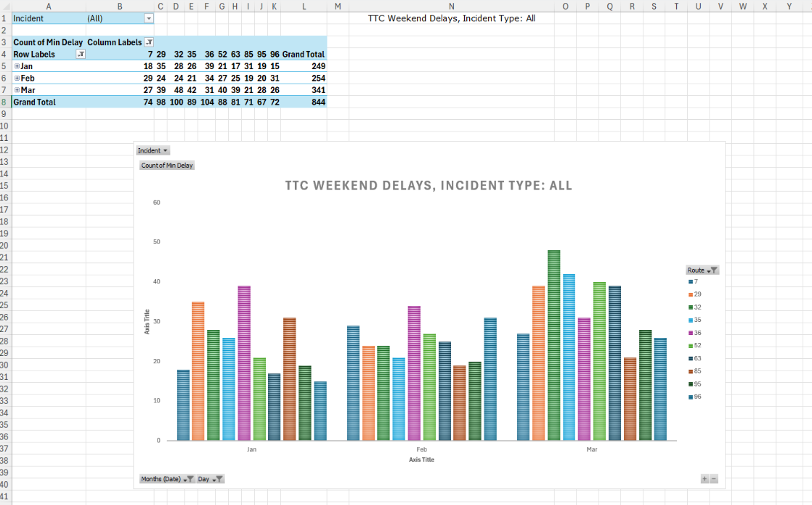Open the Months (Date) chart filter
This screenshot has height=505, width=812.
pyautogui.click(x=167, y=479)
